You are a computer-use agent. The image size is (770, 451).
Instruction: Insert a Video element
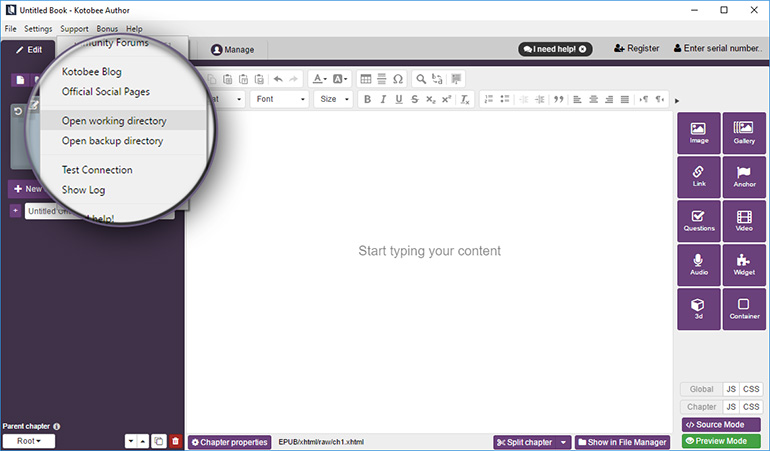[x=743, y=221]
